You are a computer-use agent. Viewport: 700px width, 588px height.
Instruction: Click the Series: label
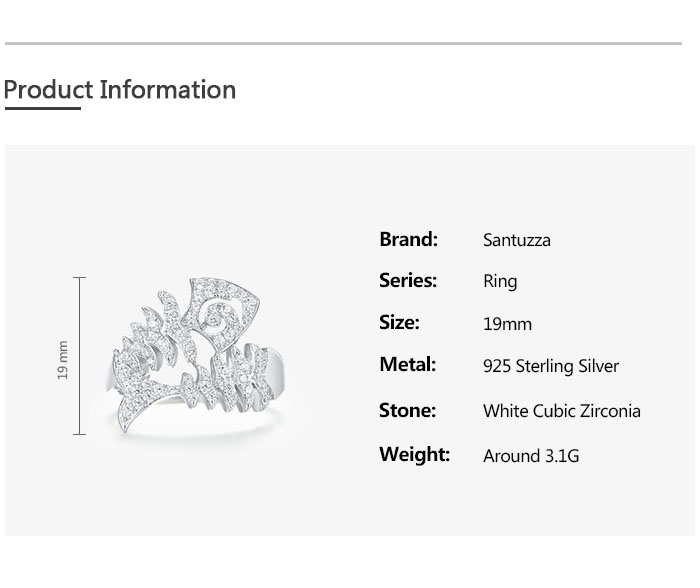408,281
